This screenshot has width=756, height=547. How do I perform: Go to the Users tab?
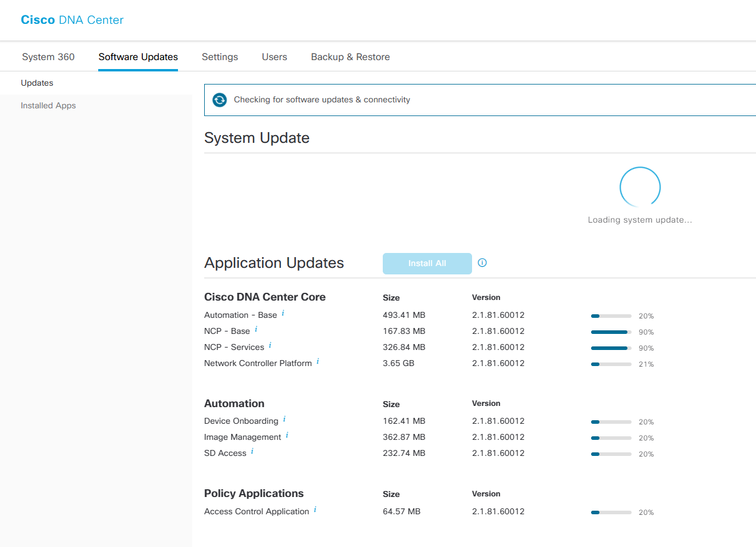pos(274,57)
